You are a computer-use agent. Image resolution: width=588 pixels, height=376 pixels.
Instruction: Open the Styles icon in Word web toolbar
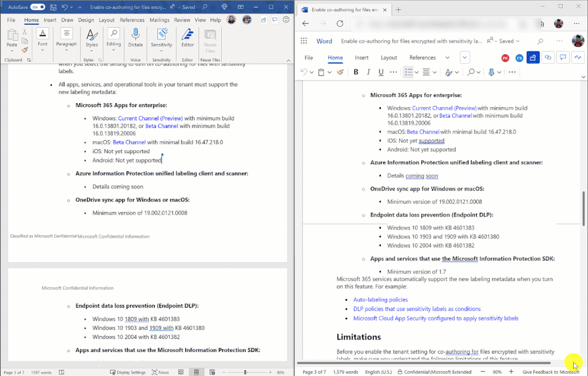pyautogui.click(x=449, y=72)
